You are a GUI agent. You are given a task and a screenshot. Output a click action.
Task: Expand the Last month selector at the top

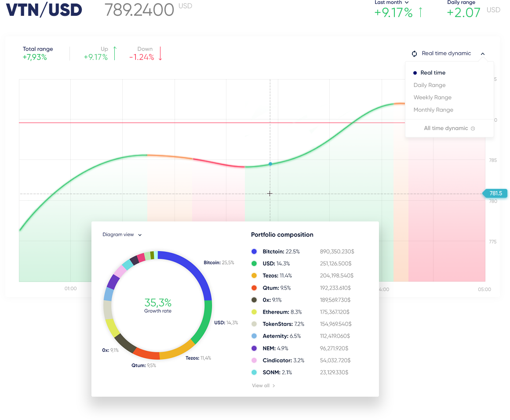[406, 2]
